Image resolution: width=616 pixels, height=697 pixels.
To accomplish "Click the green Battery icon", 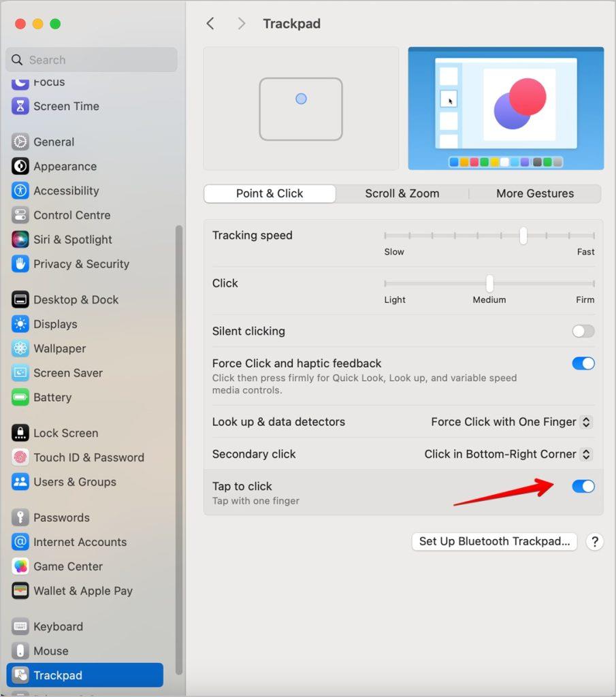I will pyautogui.click(x=20, y=398).
